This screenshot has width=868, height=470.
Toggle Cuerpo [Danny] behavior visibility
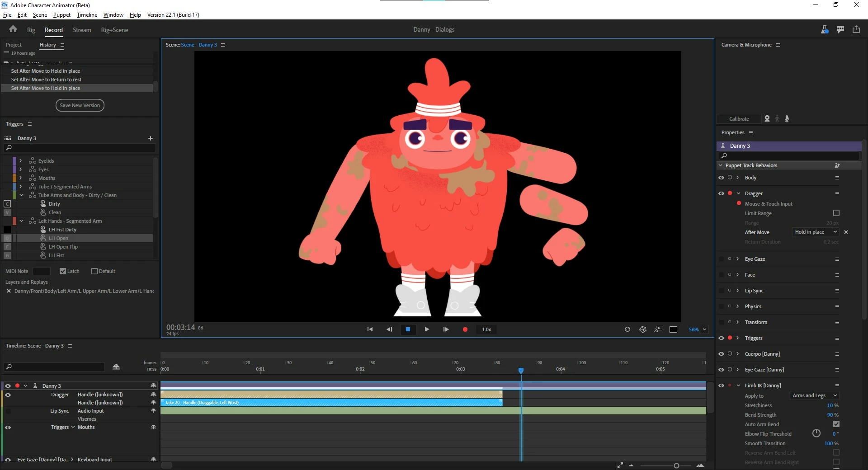tap(721, 354)
